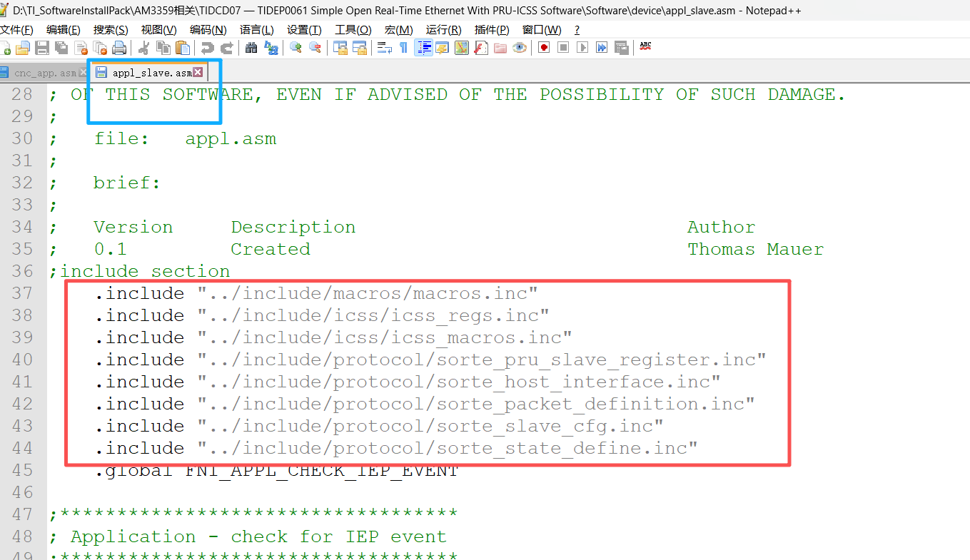Toggle the indent guide button
The width and height of the screenshot is (970, 560).
point(423,48)
